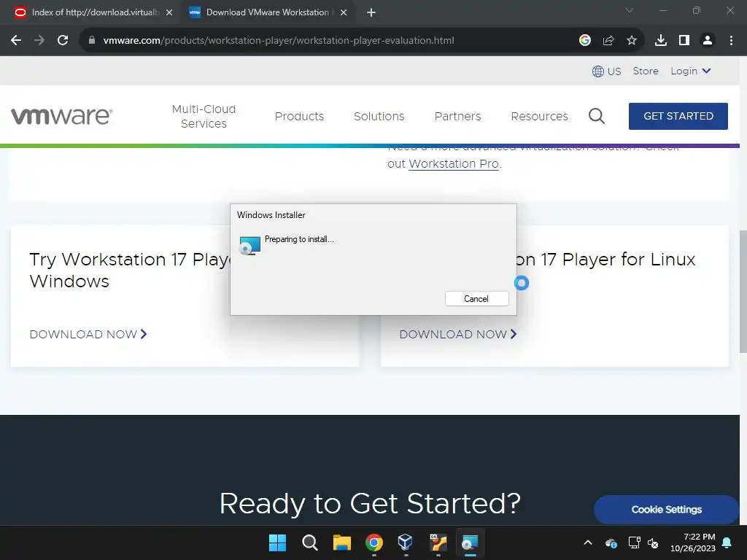Open taskbar Search
The width and height of the screenshot is (747, 560).
click(309, 542)
